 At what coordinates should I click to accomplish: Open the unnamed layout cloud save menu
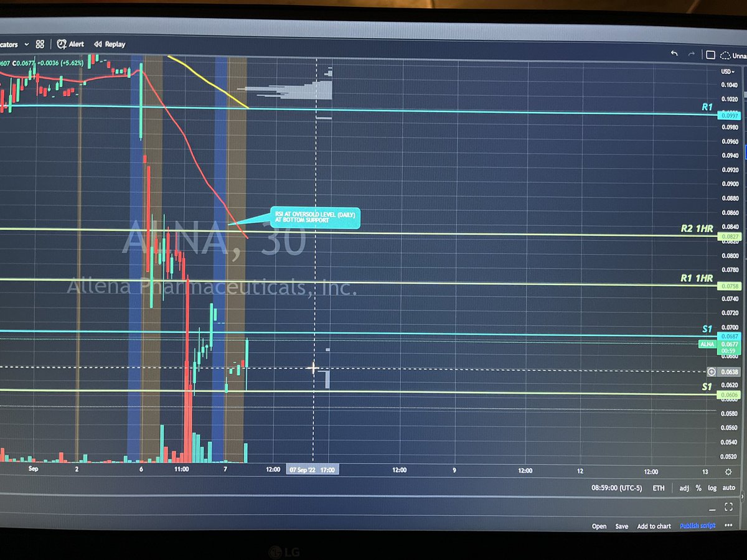(x=733, y=55)
